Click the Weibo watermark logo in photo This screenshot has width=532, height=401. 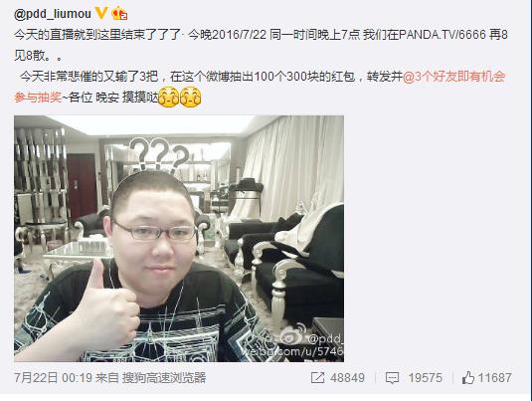(x=293, y=334)
